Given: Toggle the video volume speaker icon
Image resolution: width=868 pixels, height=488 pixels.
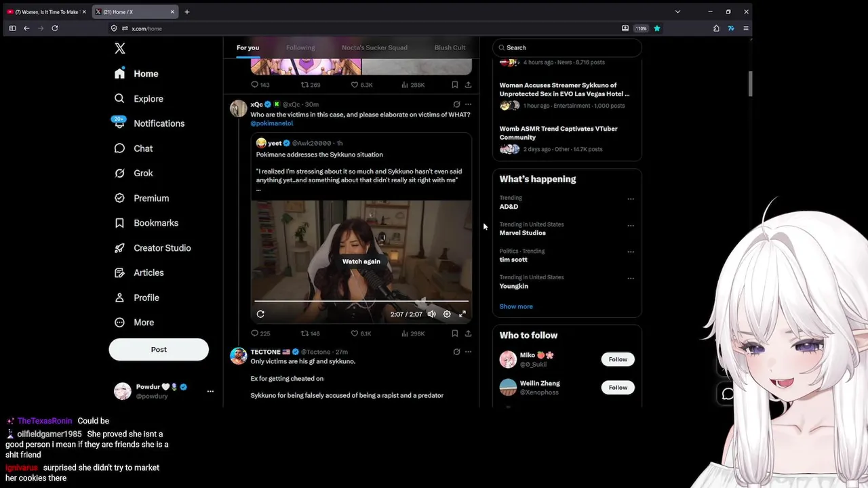Looking at the screenshot, I should (x=431, y=314).
